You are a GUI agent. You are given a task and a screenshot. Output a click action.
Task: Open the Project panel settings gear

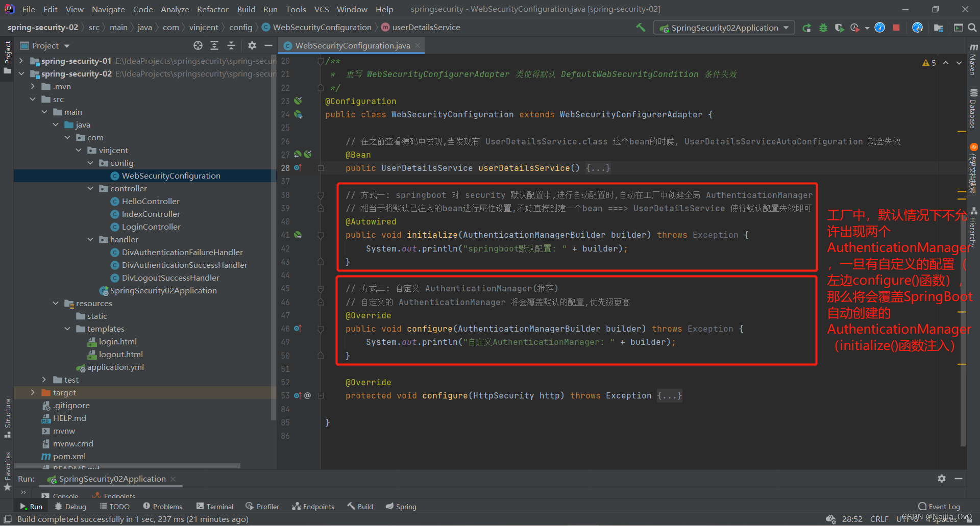(x=252, y=45)
